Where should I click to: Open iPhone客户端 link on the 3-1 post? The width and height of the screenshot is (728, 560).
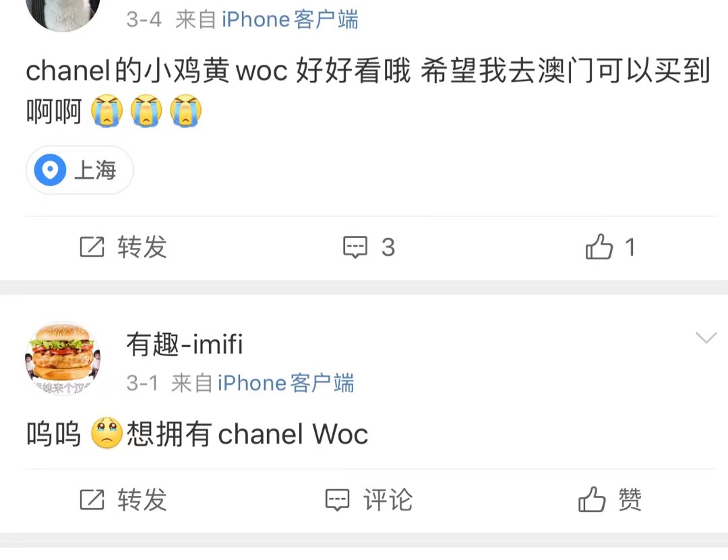(286, 383)
